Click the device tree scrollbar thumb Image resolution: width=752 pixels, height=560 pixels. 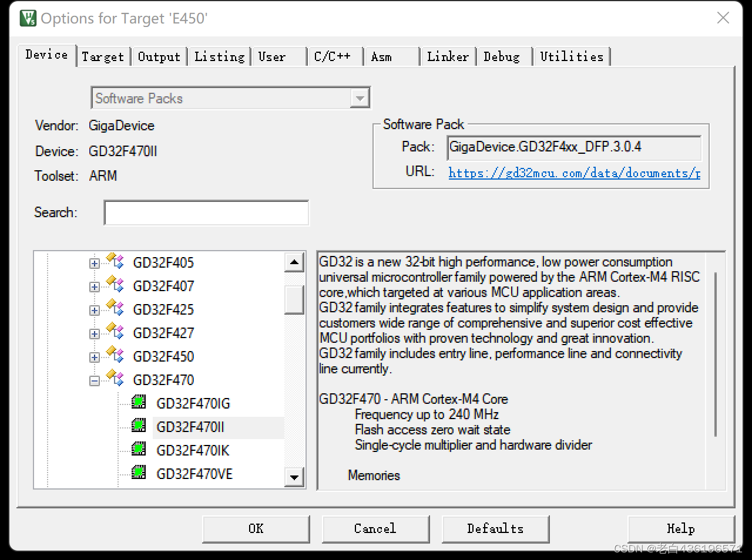tap(294, 300)
